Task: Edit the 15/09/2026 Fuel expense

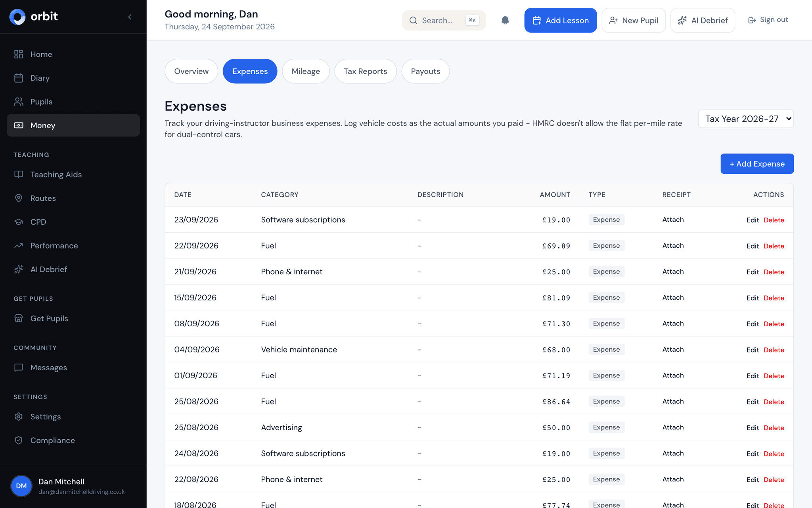Action: (752, 298)
